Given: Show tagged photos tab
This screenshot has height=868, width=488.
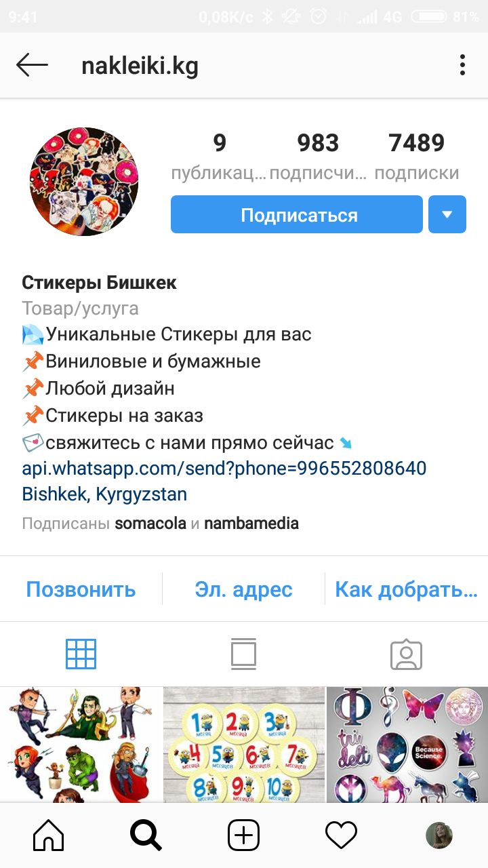Looking at the screenshot, I should point(406,654).
